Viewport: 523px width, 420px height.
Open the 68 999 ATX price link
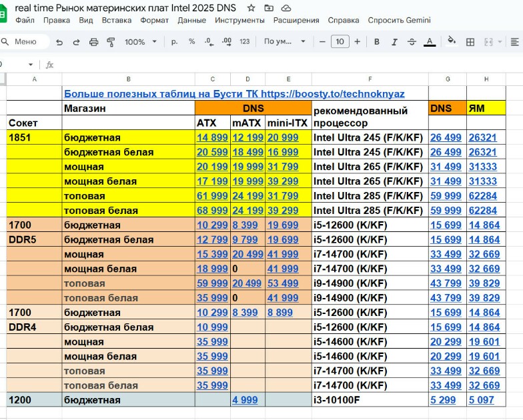(x=212, y=211)
